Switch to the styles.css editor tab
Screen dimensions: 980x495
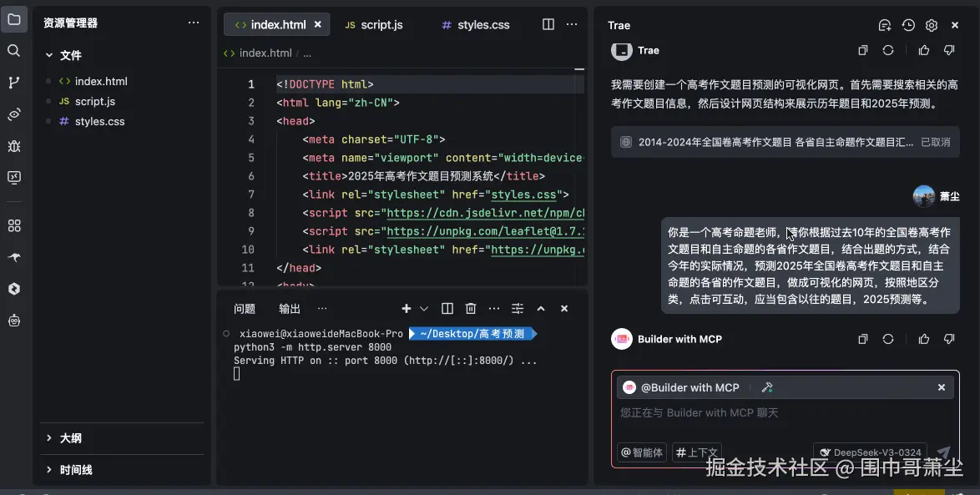tap(476, 25)
